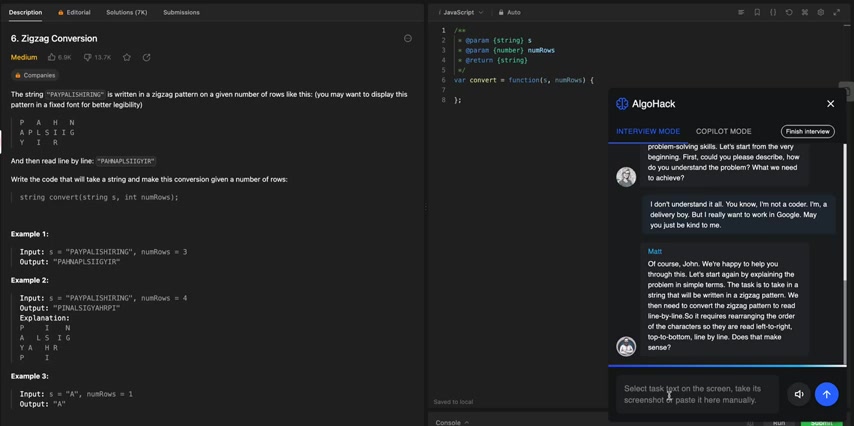Click the interviewer avatar beside Matt's message
The width and height of the screenshot is (854, 426).
point(626,346)
